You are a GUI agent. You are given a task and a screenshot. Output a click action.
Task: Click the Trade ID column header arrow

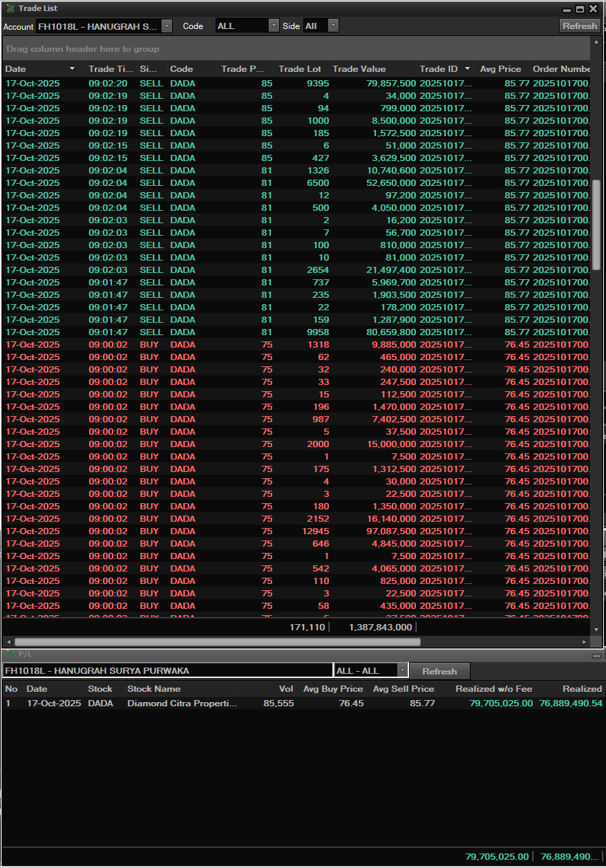pos(468,69)
